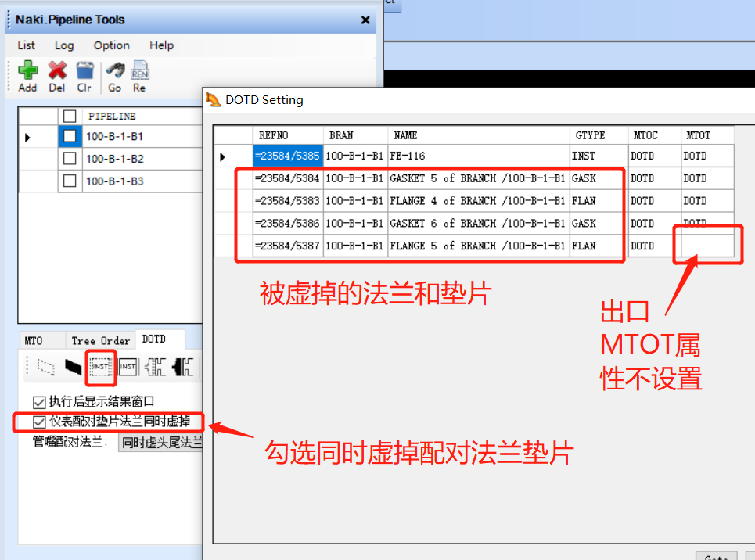Click the Go binoculars icon
Screen dimensions: 755x560
tap(115, 71)
